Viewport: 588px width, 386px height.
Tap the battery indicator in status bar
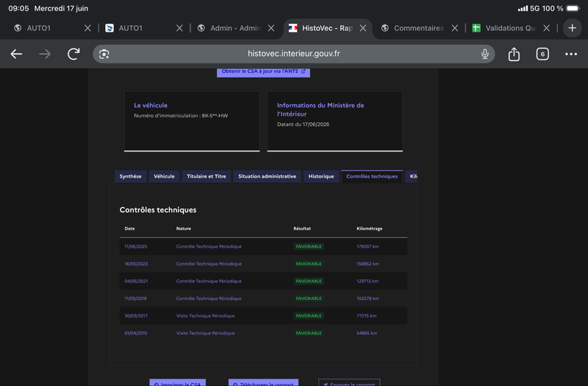(x=573, y=8)
